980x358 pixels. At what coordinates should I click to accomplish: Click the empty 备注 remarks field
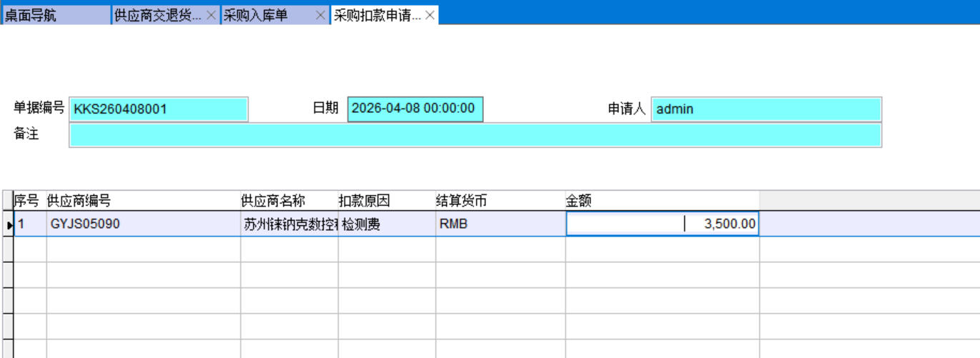475,135
